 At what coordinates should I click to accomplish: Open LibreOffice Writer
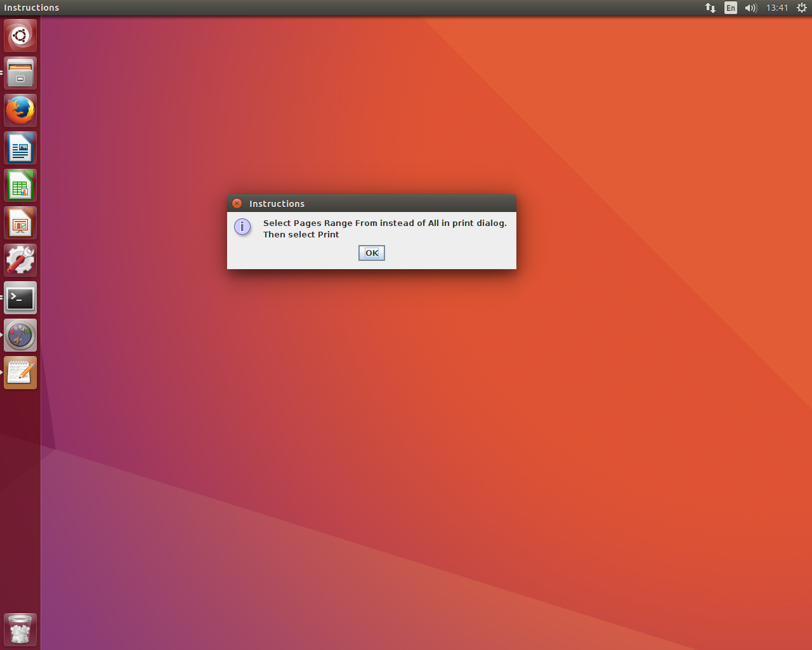pyautogui.click(x=20, y=148)
